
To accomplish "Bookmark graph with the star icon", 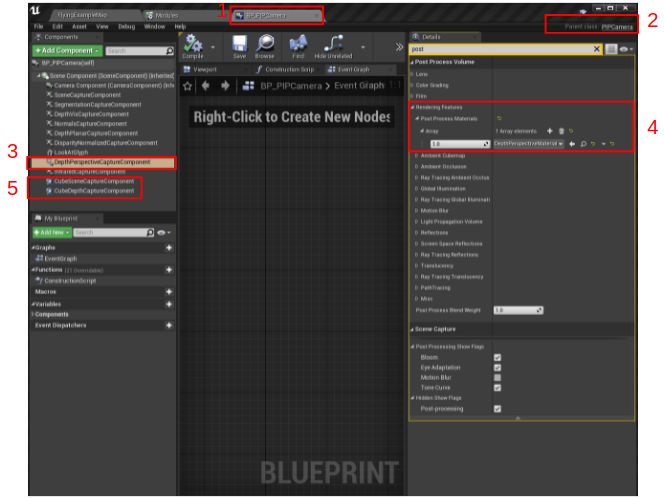I will [188, 86].
